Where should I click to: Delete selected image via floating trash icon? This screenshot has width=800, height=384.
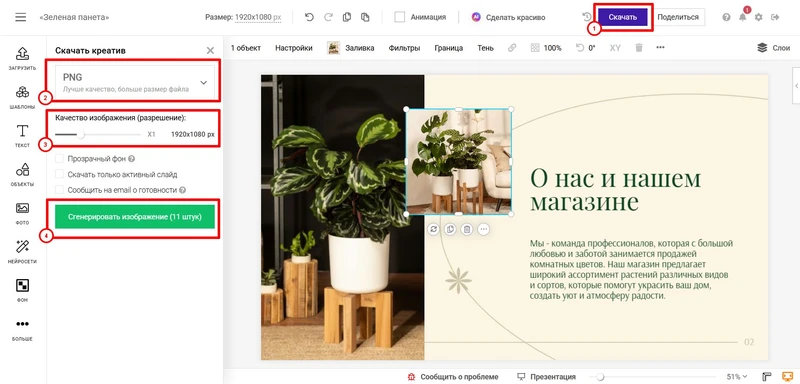(466, 229)
